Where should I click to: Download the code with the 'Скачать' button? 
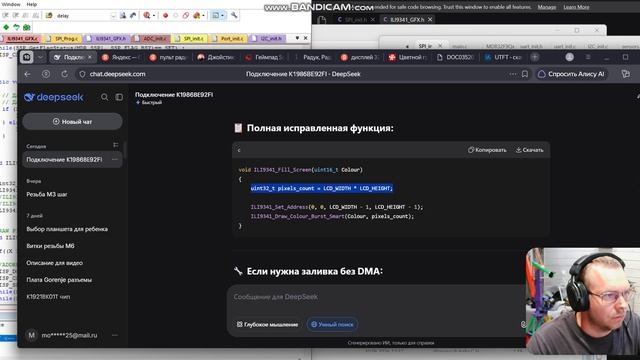pyautogui.click(x=529, y=150)
